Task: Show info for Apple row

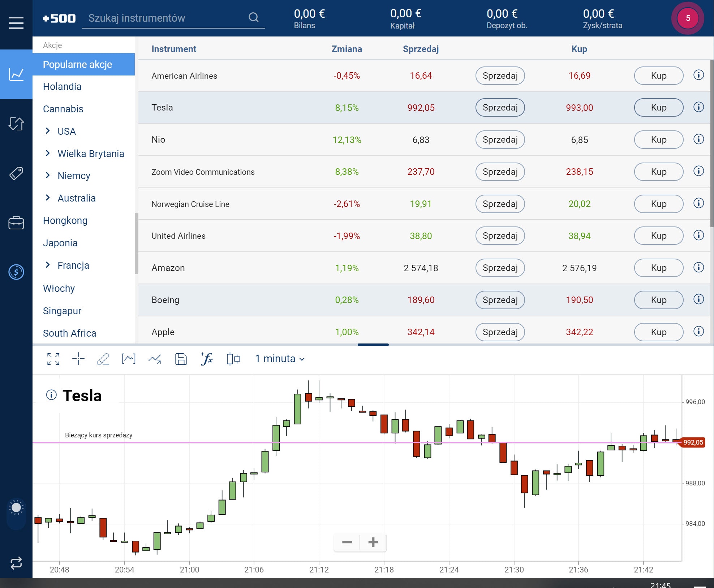Action: pos(699,332)
